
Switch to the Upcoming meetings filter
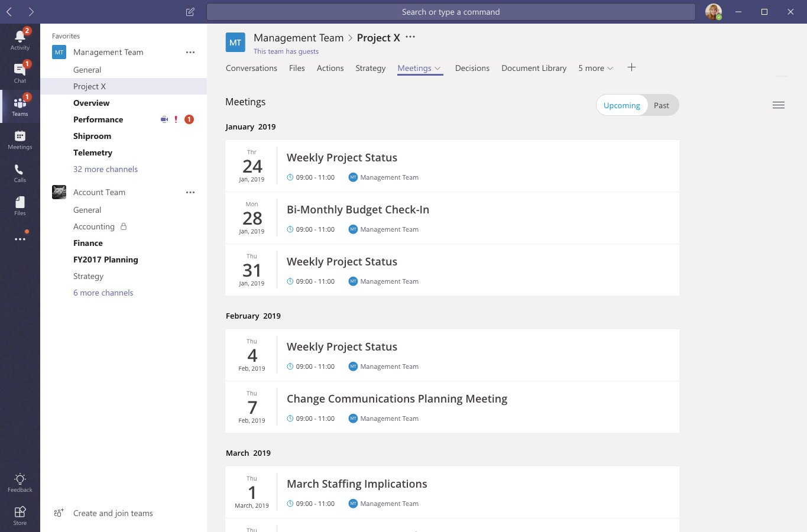[621, 105]
